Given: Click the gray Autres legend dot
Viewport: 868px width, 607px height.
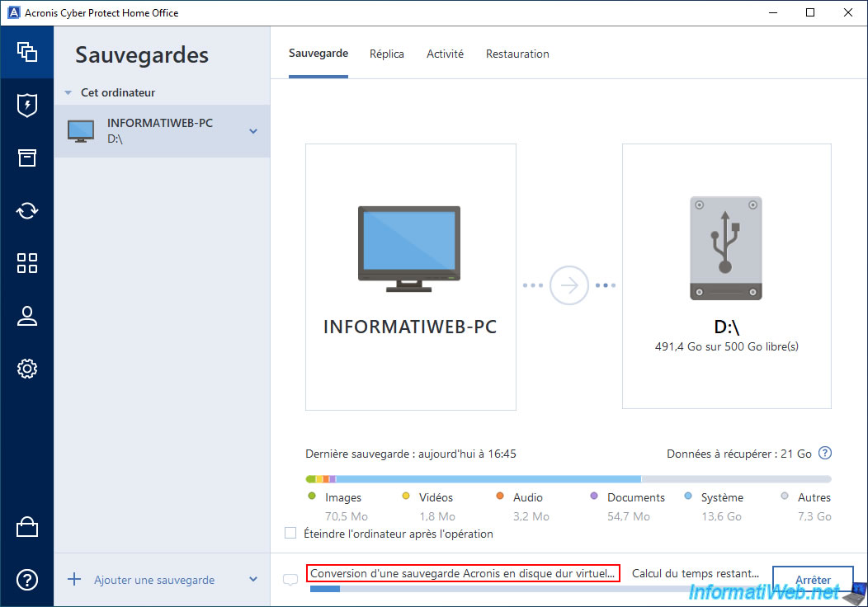Looking at the screenshot, I should click(785, 496).
